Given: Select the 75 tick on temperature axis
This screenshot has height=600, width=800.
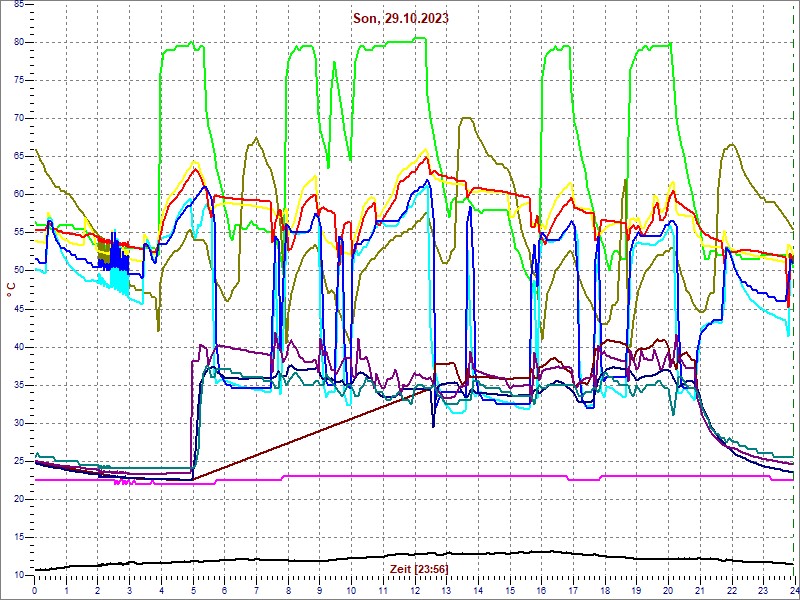Looking at the screenshot, I should [x=18, y=81].
